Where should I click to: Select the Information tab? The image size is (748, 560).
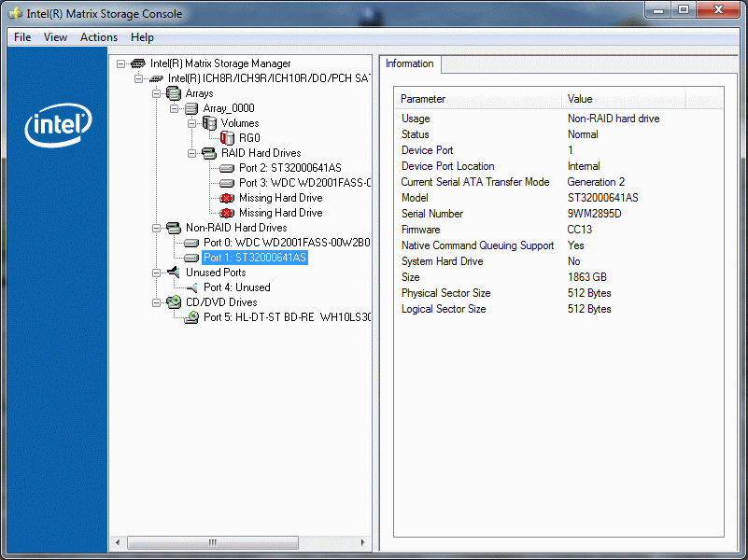pos(409,63)
